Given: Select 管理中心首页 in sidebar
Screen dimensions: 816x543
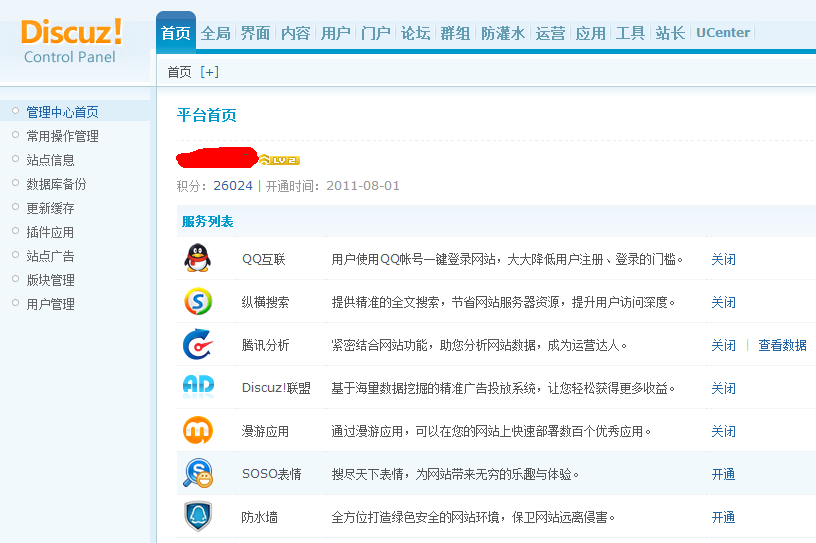Looking at the screenshot, I should click(62, 112).
